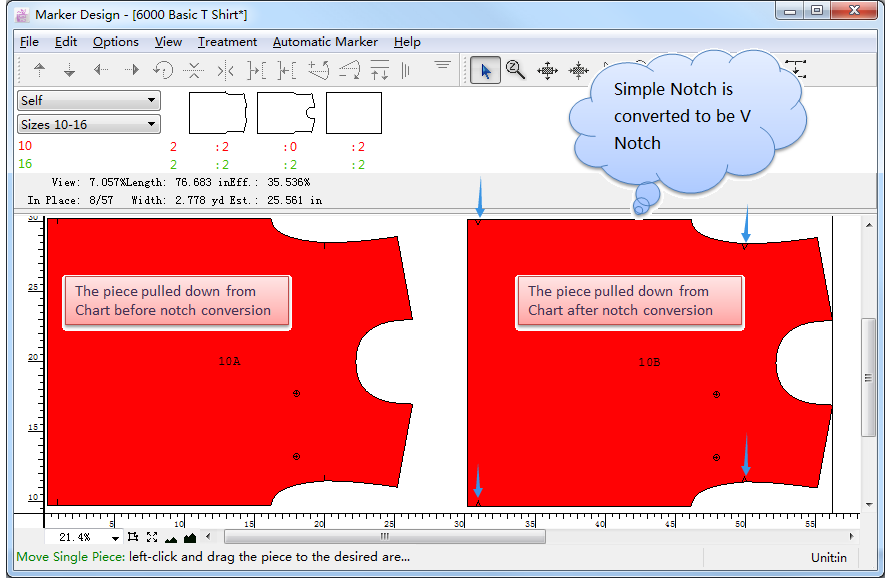The image size is (888, 581).
Task: Click the move piece left arrow
Action: click(101, 70)
